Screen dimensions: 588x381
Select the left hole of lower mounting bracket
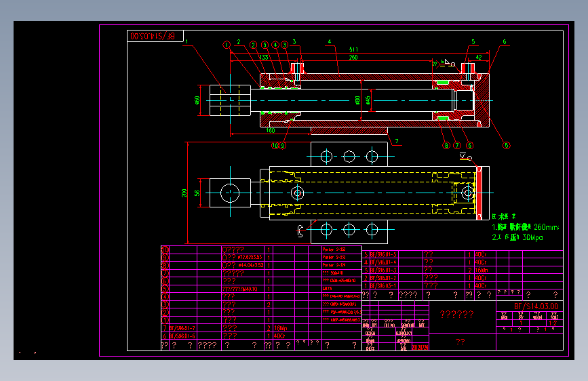[x=326, y=229]
